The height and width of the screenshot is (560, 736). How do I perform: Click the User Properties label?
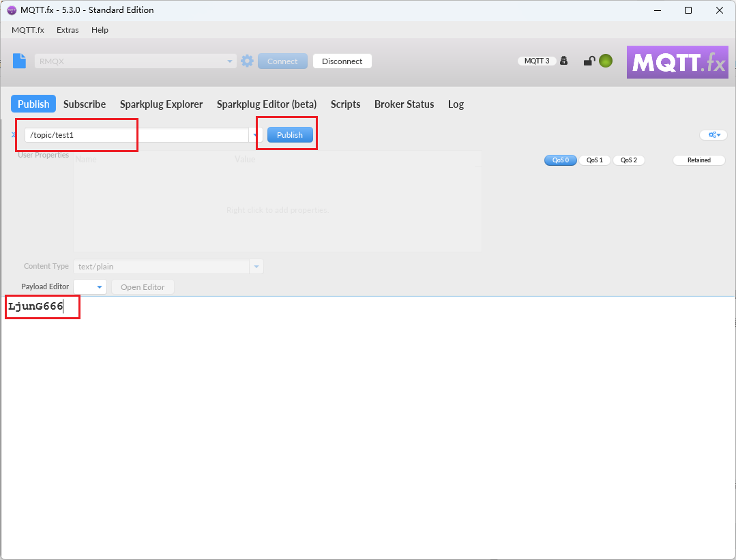(x=43, y=155)
